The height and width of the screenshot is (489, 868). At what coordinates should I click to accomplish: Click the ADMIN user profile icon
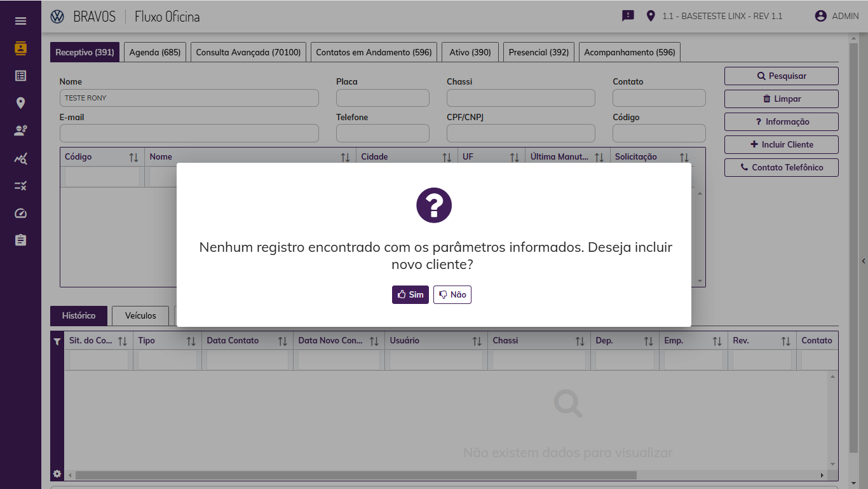coord(820,16)
